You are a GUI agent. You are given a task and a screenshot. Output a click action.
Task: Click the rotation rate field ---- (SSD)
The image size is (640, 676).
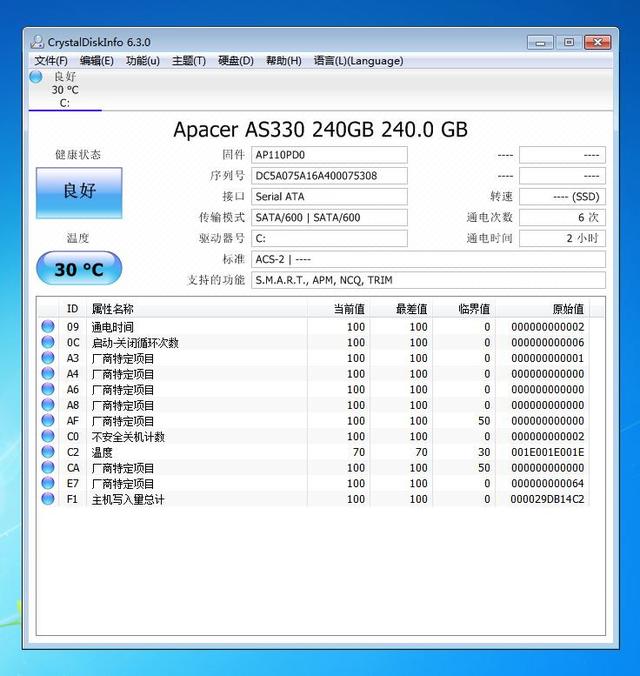(562, 197)
